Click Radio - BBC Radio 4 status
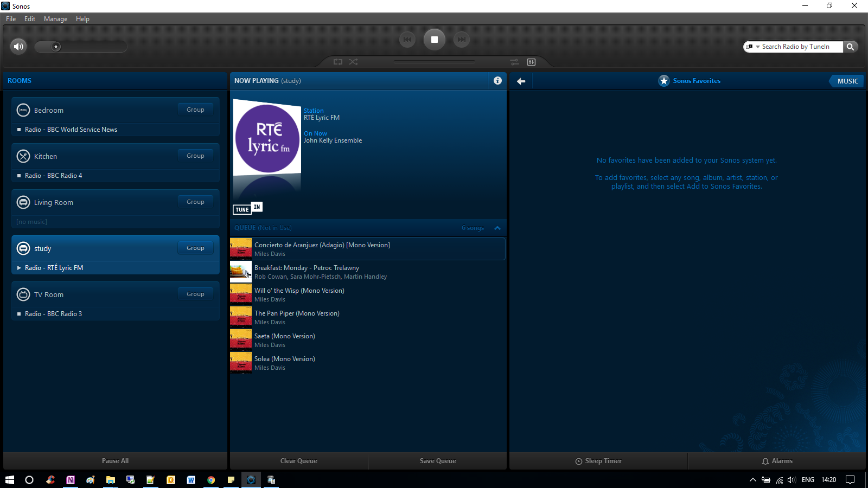The height and width of the screenshot is (488, 868). [54, 176]
